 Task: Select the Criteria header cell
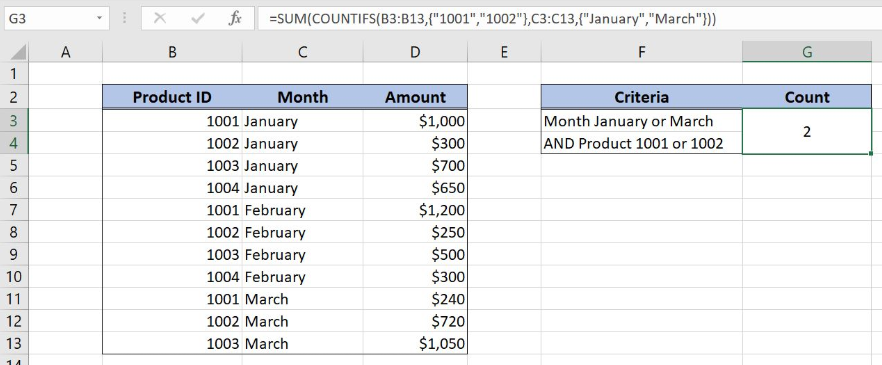coord(642,97)
